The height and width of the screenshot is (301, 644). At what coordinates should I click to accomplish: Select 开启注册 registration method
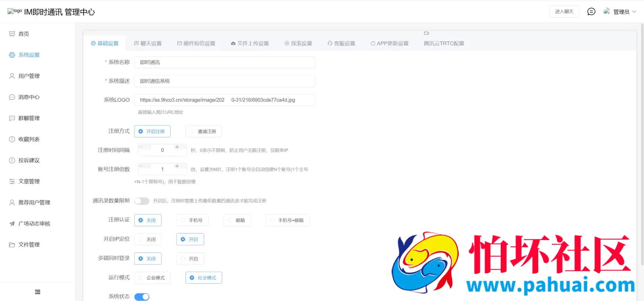click(152, 131)
